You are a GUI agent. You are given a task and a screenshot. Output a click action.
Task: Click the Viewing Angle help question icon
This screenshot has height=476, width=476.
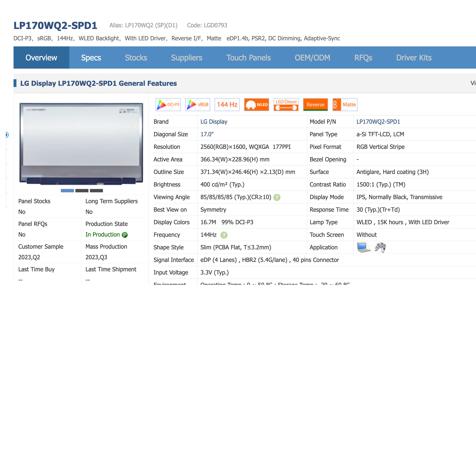(277, 197)
